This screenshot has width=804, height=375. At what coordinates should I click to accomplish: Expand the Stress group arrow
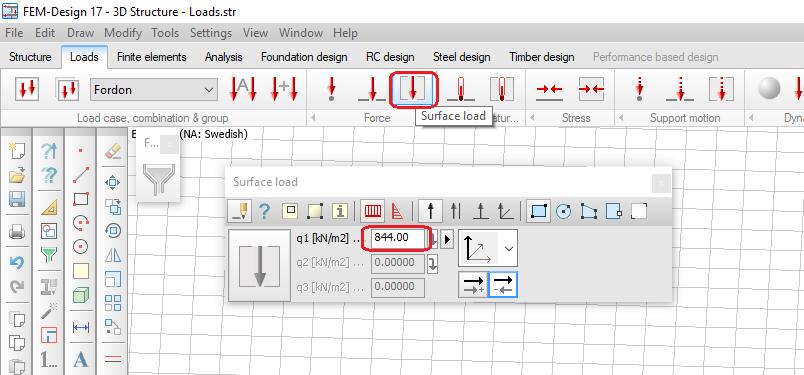tap(532, 118)
